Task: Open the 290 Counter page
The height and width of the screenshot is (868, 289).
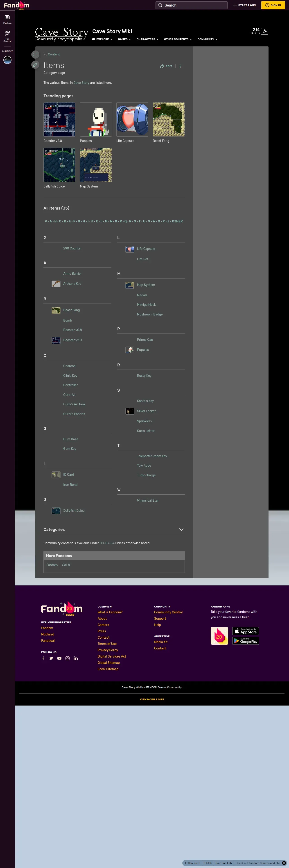Action: [72, 248]
